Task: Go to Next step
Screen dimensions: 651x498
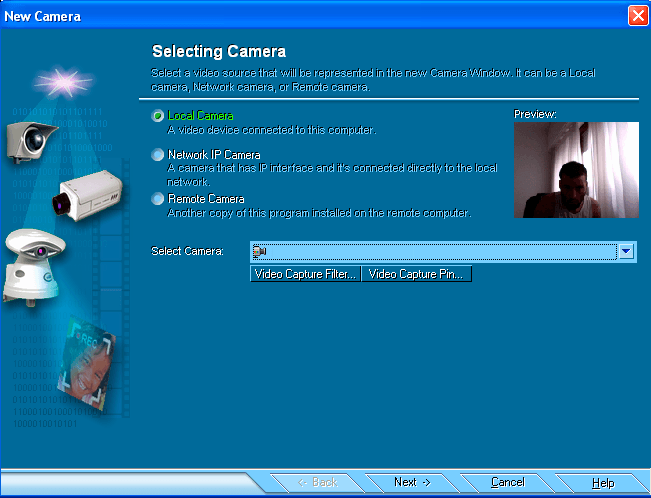Action: [412, 482]
